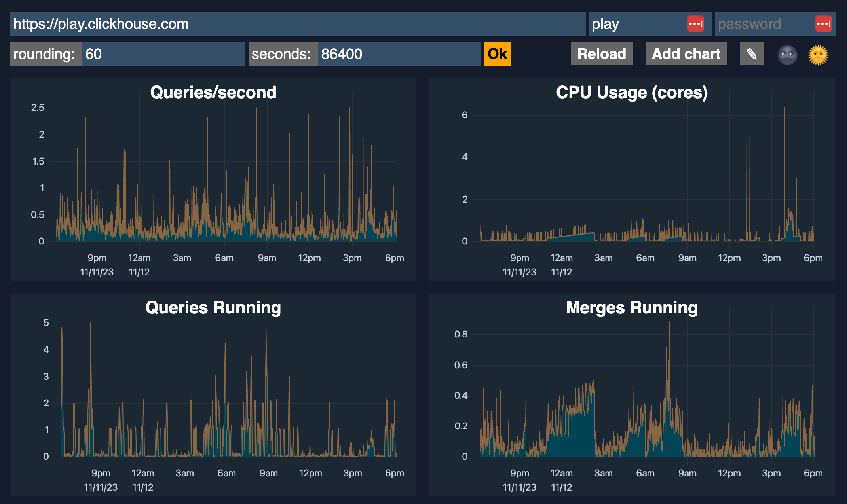This screenshot has height=504, width=847.
Task: Select the Queries Running chart title
Action: click(x=213, y=307)
